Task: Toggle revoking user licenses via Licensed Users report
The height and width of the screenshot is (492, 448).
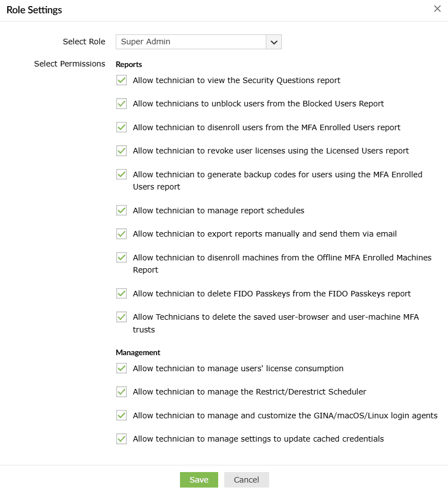Action: 121,151
